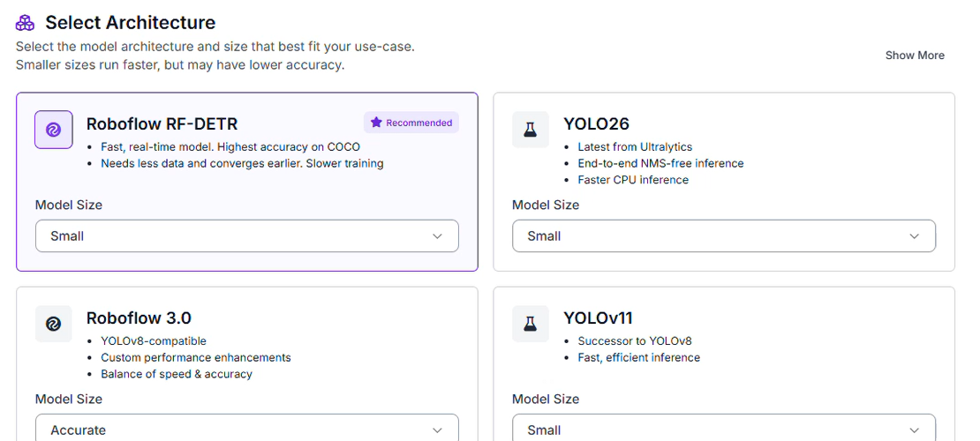The width and height of the screenshot is (980, 441).
Task: Click the Select Architecture heading
Action: [x=130, y=22]
